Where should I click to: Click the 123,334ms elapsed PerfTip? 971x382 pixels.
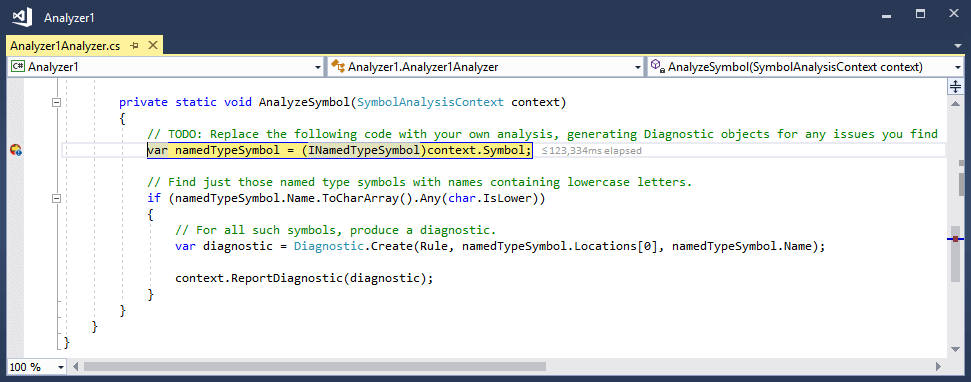tap(591, 150)
